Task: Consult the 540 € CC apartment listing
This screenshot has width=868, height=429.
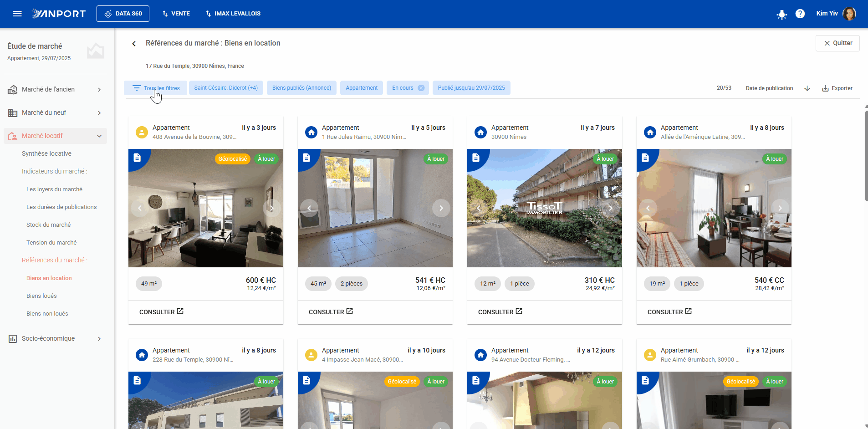Action: 669,312
